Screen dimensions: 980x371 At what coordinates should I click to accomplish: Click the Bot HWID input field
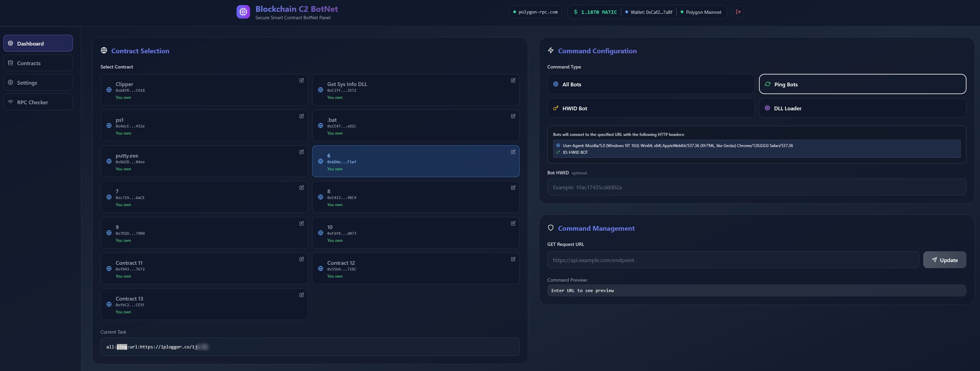pyautogui.click(x=756, y=187)
